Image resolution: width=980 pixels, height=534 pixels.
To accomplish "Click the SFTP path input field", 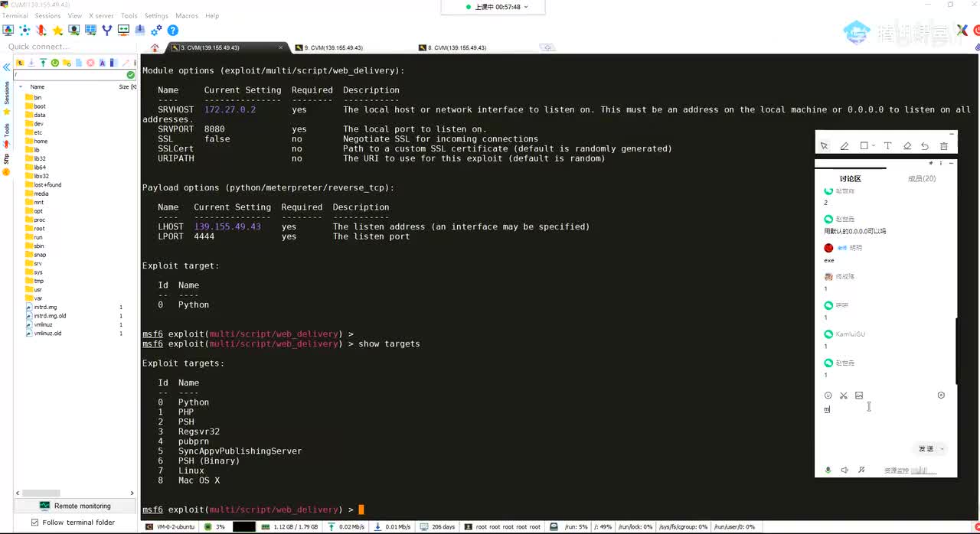I will coord(69,75).
